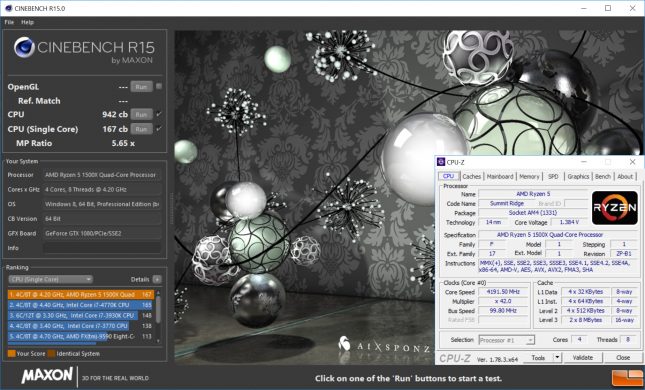Click the Cinebench title bar app icon
The image size is (645, 390).
click(x=8, y=8)
